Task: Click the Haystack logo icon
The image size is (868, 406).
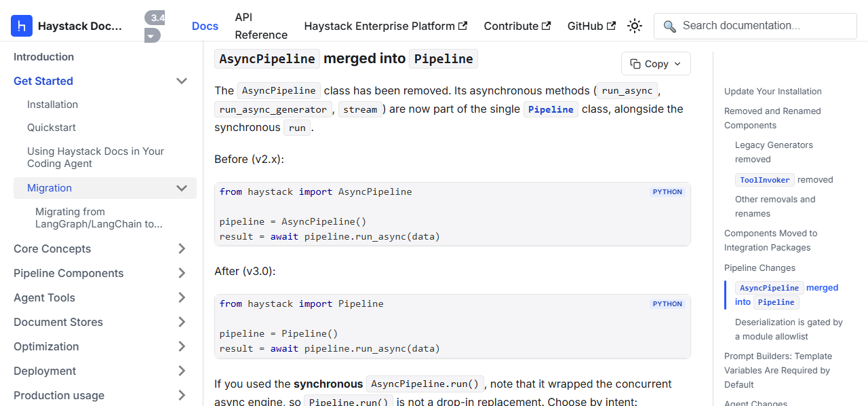Action: [22, 26]
